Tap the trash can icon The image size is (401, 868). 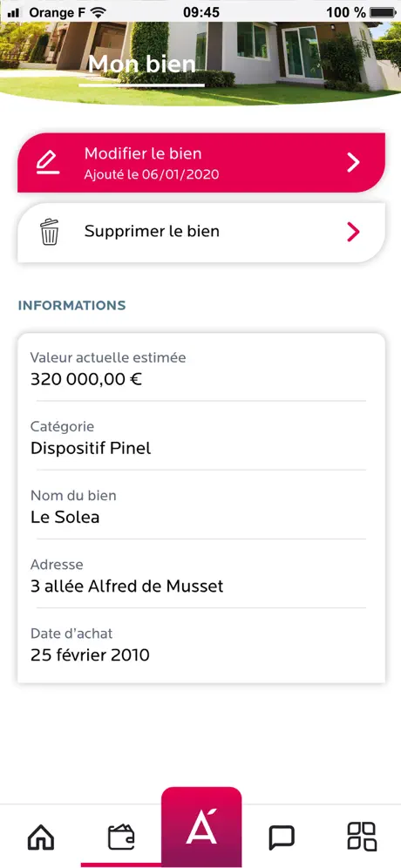50,232
